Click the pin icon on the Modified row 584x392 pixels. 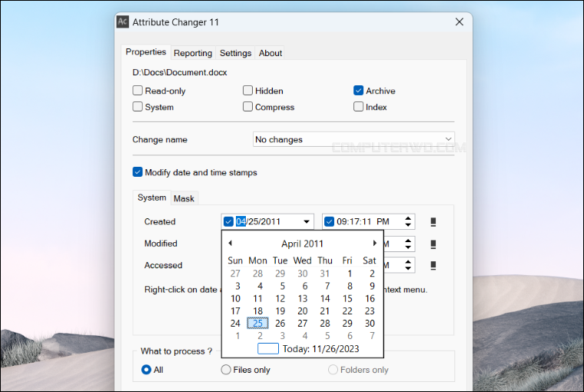[x=433, y=244]
